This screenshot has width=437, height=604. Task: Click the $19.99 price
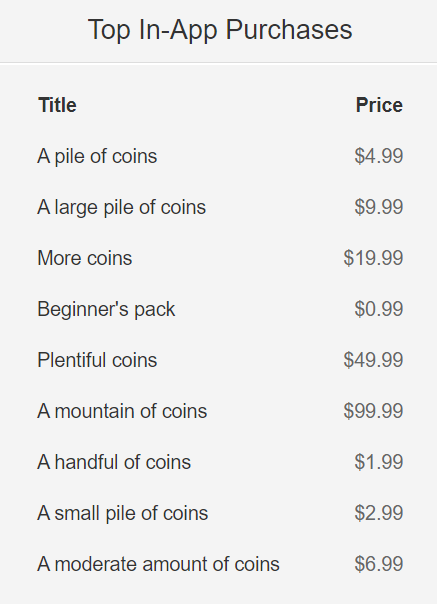(373, 258)
